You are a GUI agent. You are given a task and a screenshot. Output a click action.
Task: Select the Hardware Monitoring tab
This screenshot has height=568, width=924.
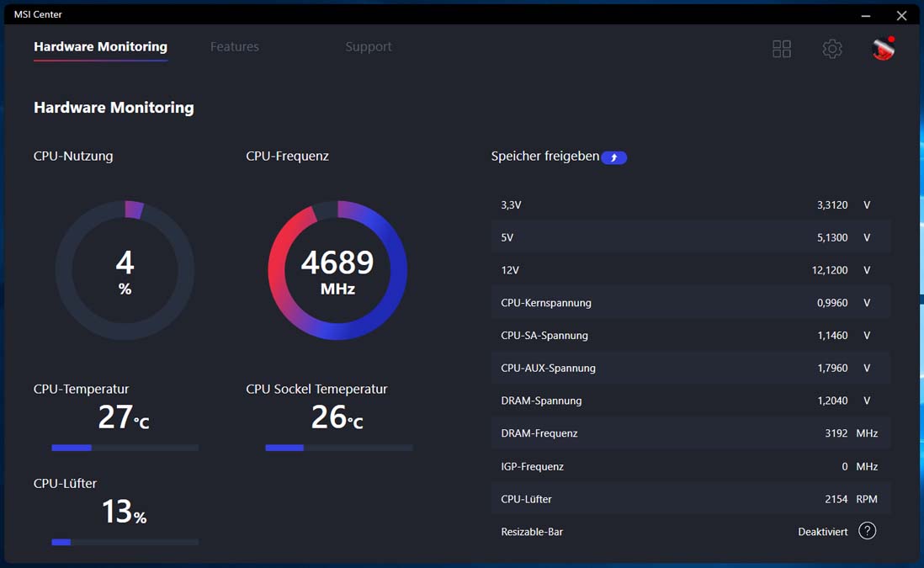click(100, 46)
